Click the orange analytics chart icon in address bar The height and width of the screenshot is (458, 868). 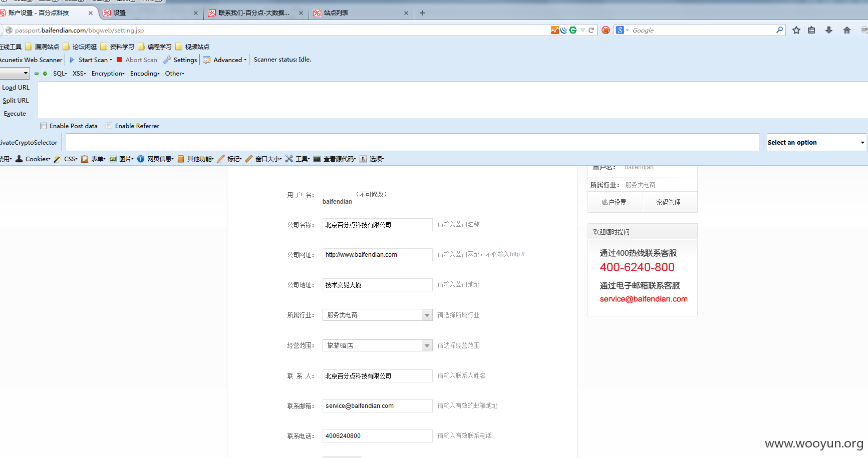pos(554,30)
